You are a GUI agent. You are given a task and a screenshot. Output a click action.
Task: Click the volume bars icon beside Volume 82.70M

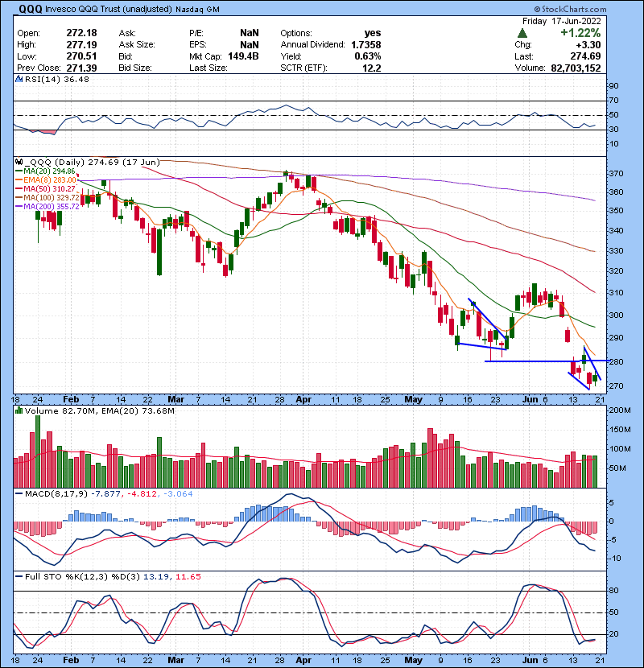[19, 410]
